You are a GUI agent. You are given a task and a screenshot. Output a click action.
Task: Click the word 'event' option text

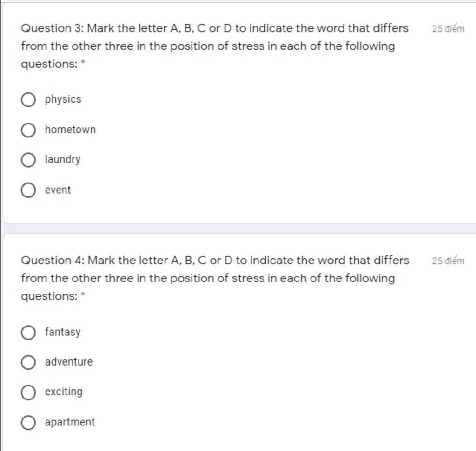58,190
